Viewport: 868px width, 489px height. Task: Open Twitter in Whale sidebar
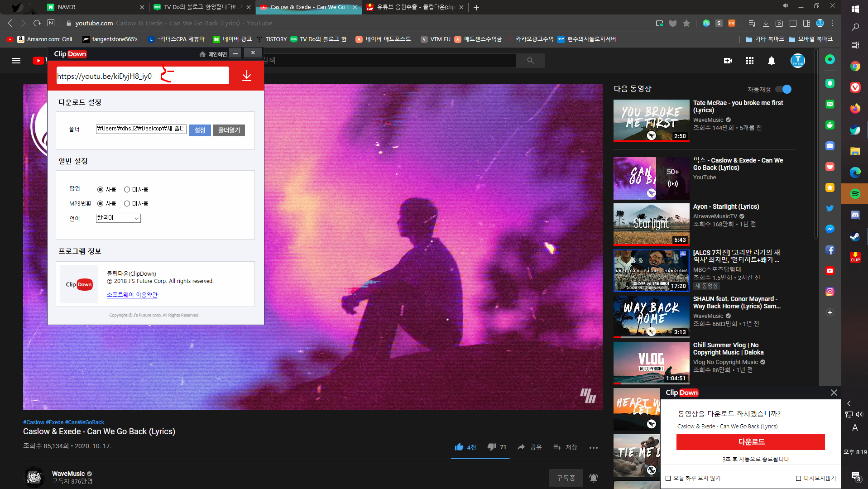point(830,208)
